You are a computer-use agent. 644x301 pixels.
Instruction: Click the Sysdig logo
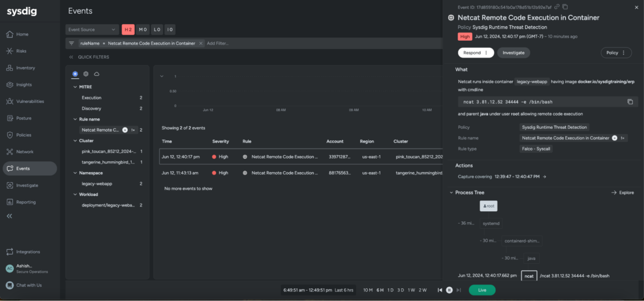tap(21, 12)
